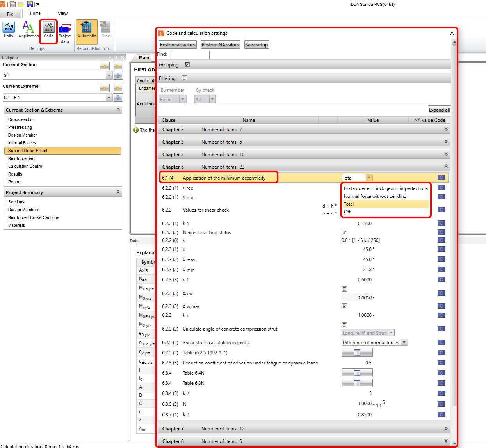Uncheck the Grouping checkbox

tap(187, 64)
